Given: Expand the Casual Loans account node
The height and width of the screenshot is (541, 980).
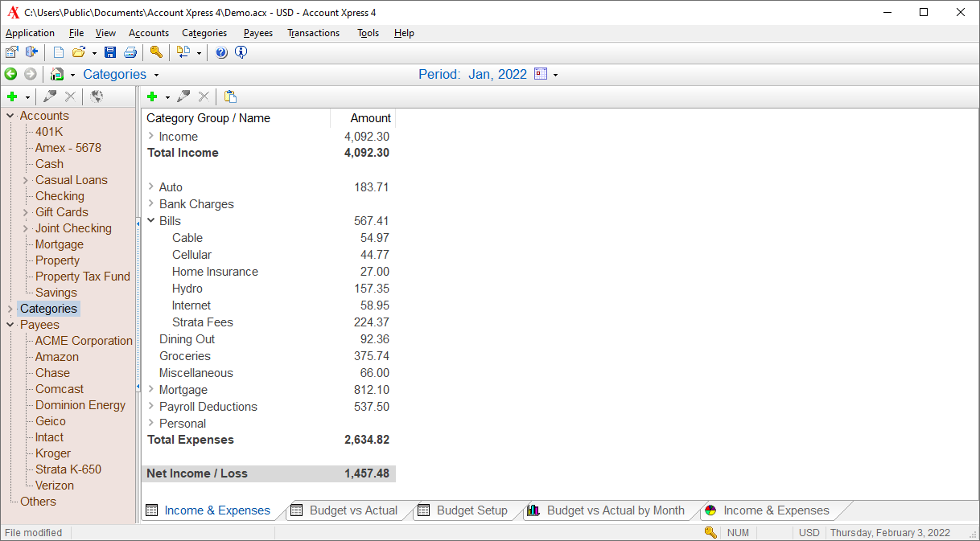Looking at the screenshot, I should (26, 180).
